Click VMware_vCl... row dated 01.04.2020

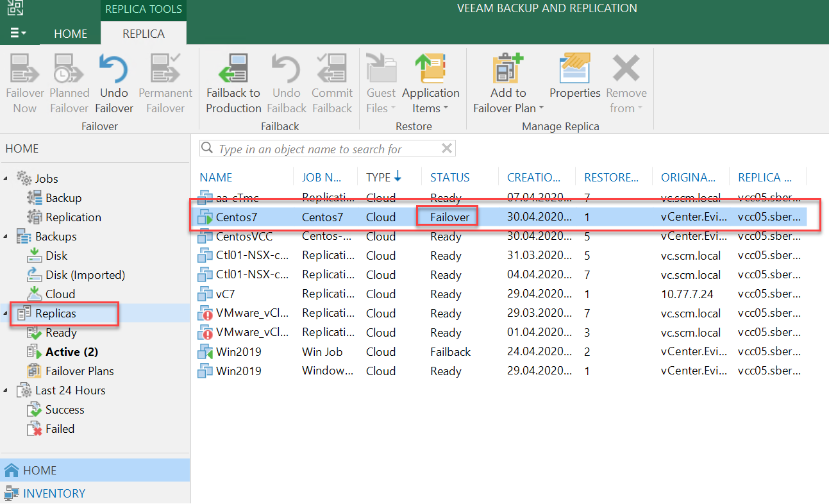click(500, 333)
